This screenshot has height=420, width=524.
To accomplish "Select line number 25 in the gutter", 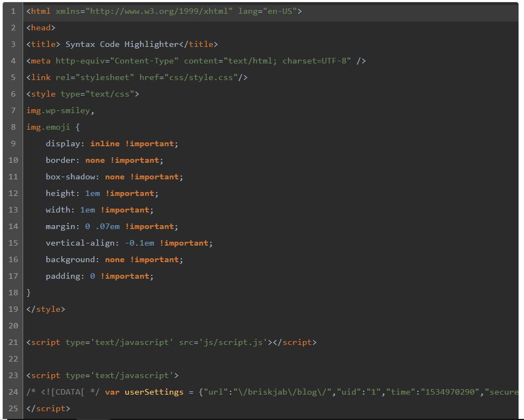I will point(13,408).
